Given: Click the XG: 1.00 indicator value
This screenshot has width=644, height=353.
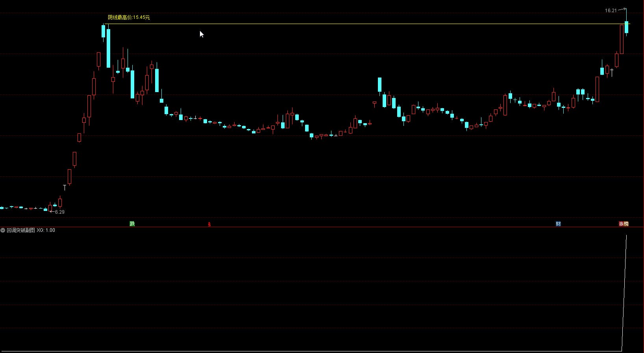Looking at the screenshot, I should 46,230.
